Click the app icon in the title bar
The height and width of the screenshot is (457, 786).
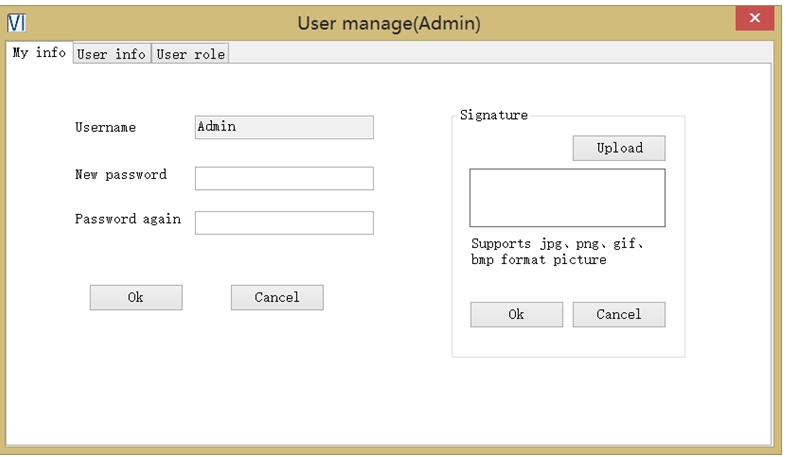point(16,22)
